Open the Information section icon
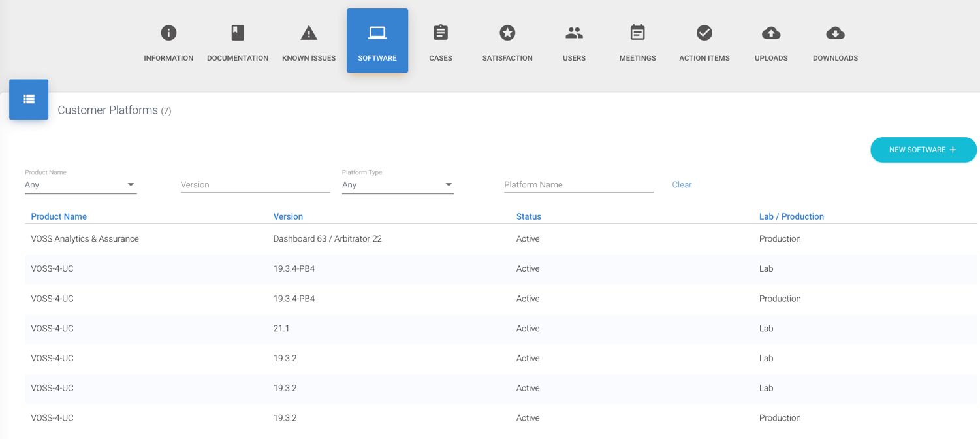The image size is (980, 439). click(x=168, y=32)
